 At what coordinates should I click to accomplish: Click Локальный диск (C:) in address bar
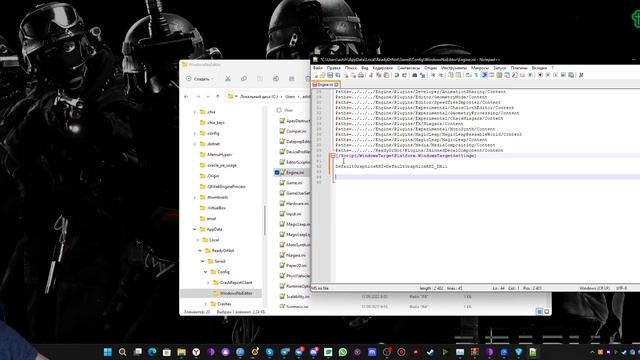259,97
